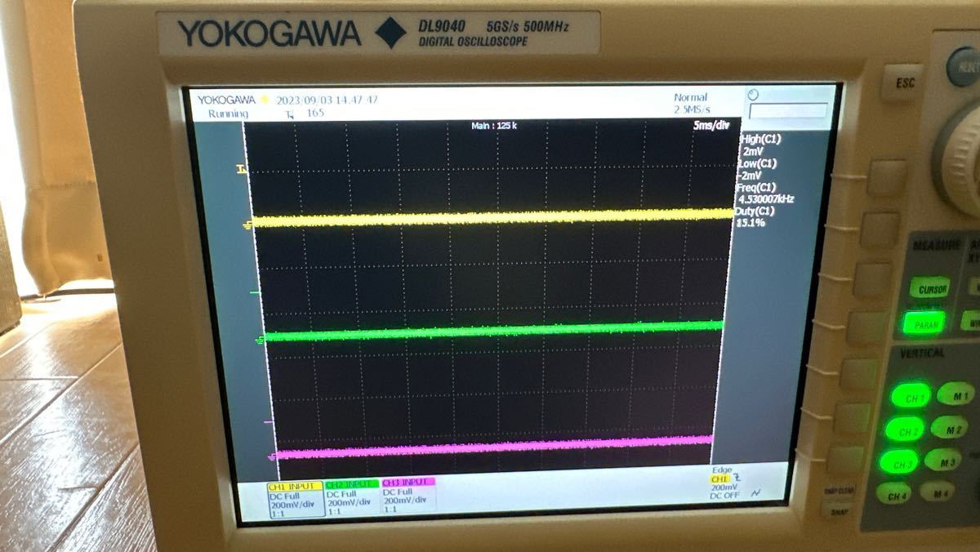Tap the YOKOGAWA logo in the status bar
The image size is (980, 552).
(x=226, y=100)
